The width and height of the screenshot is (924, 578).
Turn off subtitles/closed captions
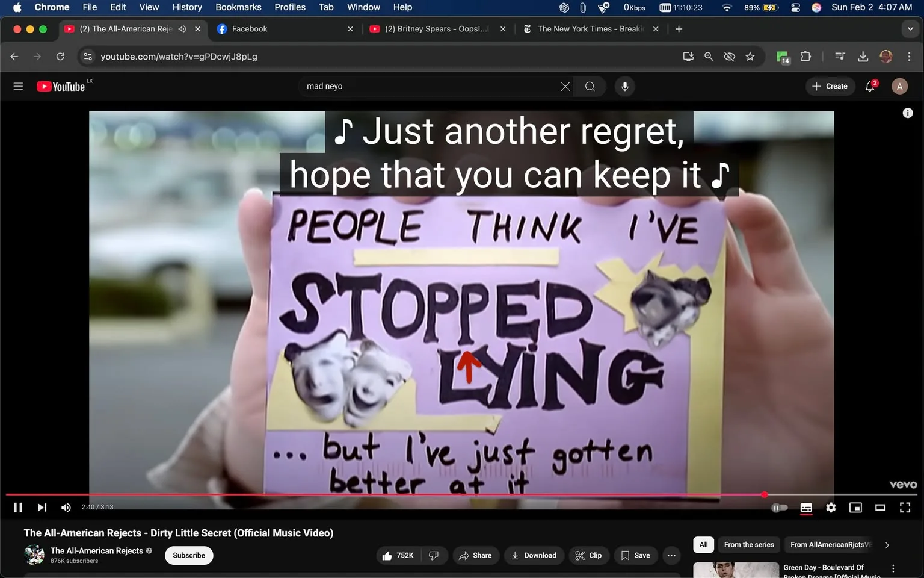(x=806, y=508)
